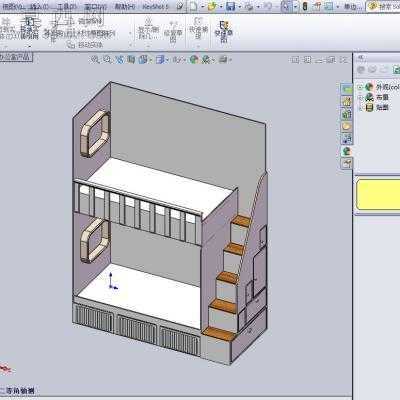Click the 修复草图 ribbon button
This screenshot has width=400, height=400.
pyautogui.click(x=173, y=32)
